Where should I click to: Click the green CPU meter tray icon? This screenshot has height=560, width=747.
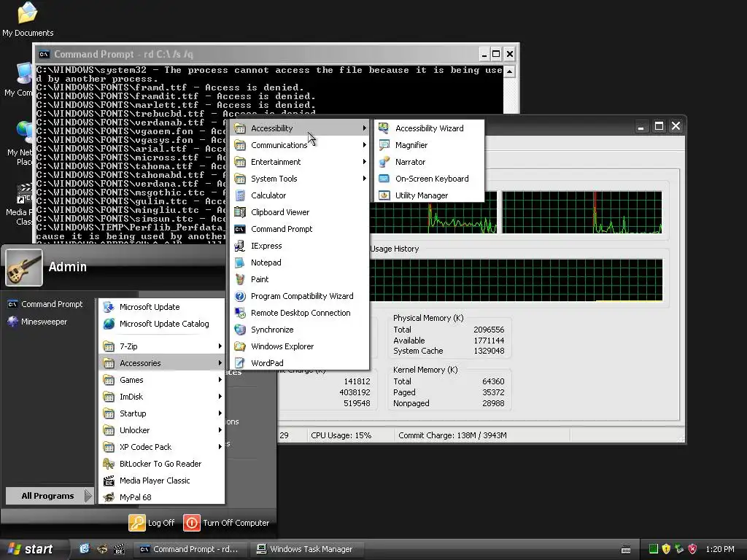click(653, 549)
